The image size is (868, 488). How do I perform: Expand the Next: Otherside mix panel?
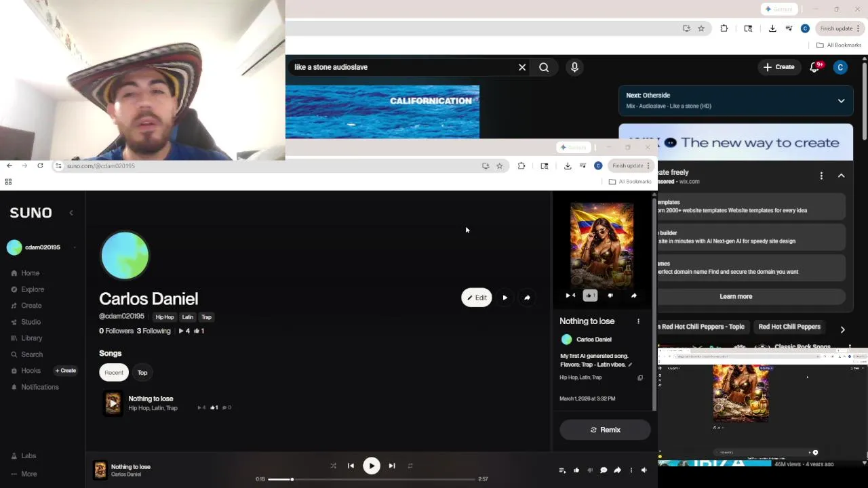(x=841, y=101)
